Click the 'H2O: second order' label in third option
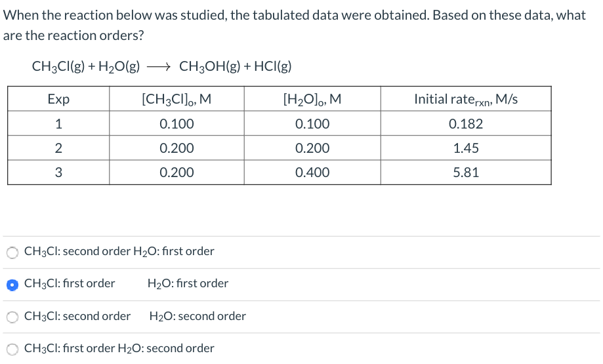This screenshot has width=603, height=364. pyautogui.click(x=198, y=316)
